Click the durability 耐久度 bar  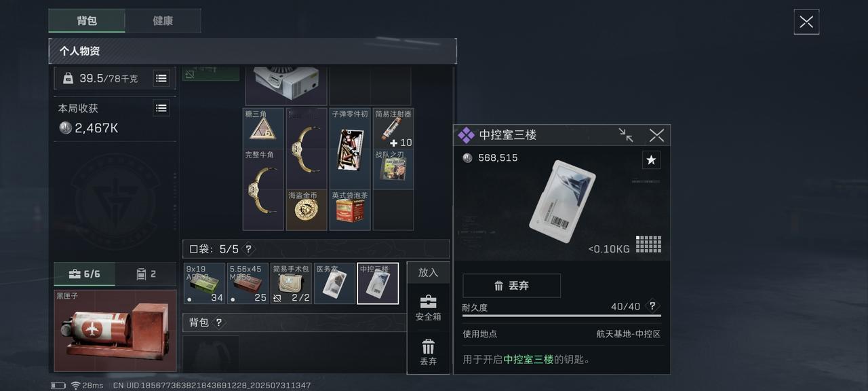[561, 316]
